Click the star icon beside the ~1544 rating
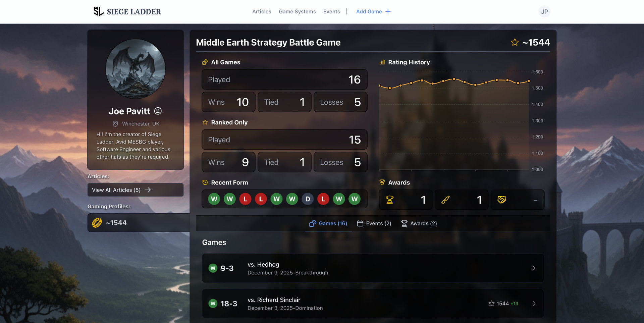This screenshot has width=644, height=323. pyautogui.click(x=514, y=42)
